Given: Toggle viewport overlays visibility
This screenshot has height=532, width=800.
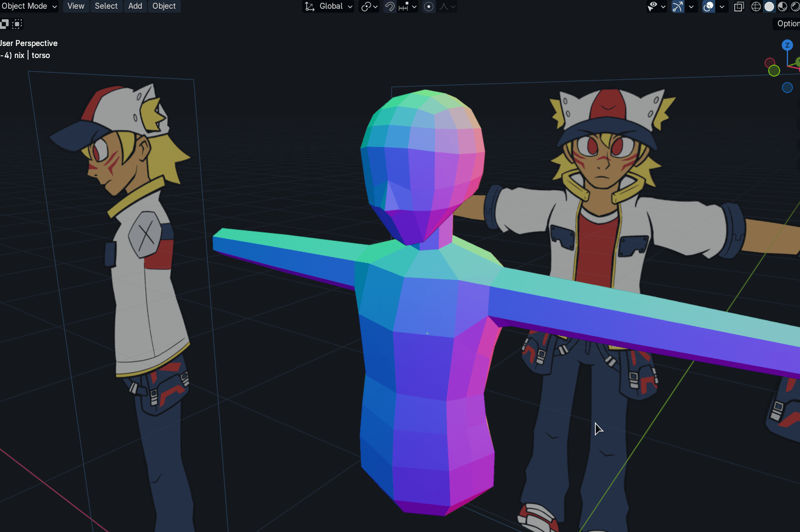Looking at the screenshot, I should click(708, 7).
